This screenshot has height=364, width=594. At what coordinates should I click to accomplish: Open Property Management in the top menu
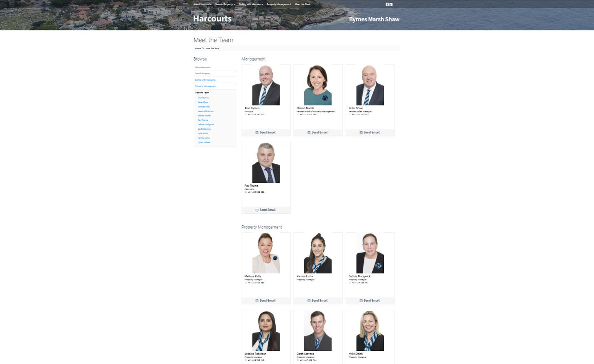tap(279, 5)
